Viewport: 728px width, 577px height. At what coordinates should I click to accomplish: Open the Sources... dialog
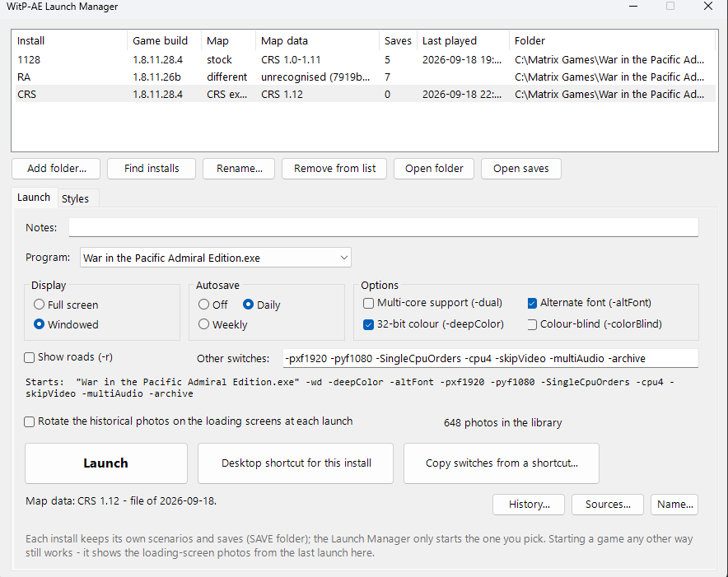click(x=608, y=505)
